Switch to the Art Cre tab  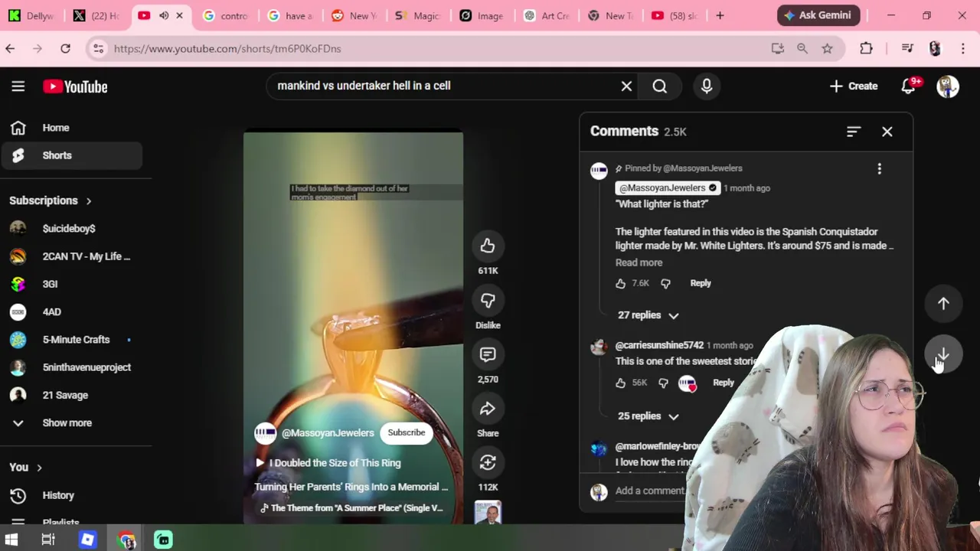coord(546,15)
